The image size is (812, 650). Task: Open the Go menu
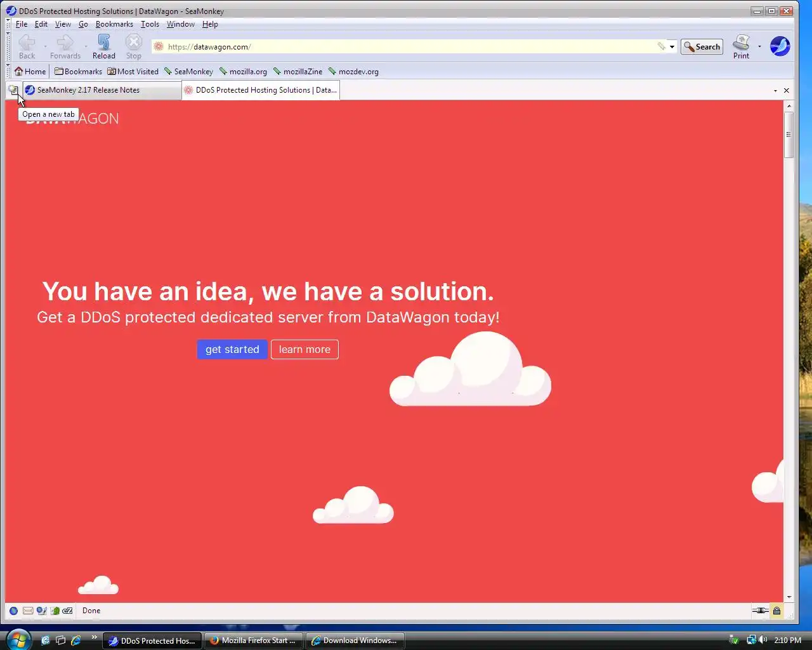[83, 24]
